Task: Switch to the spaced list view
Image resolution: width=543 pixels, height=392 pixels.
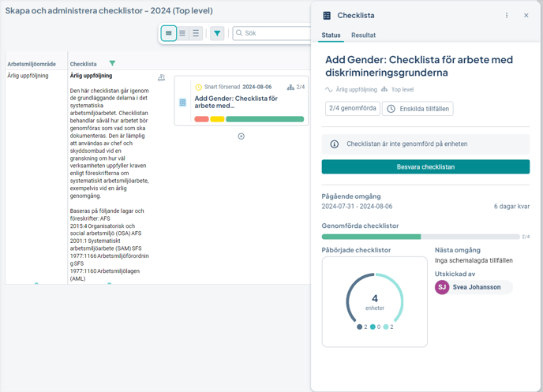Action: pyautogui.click(x=196, y=33)
